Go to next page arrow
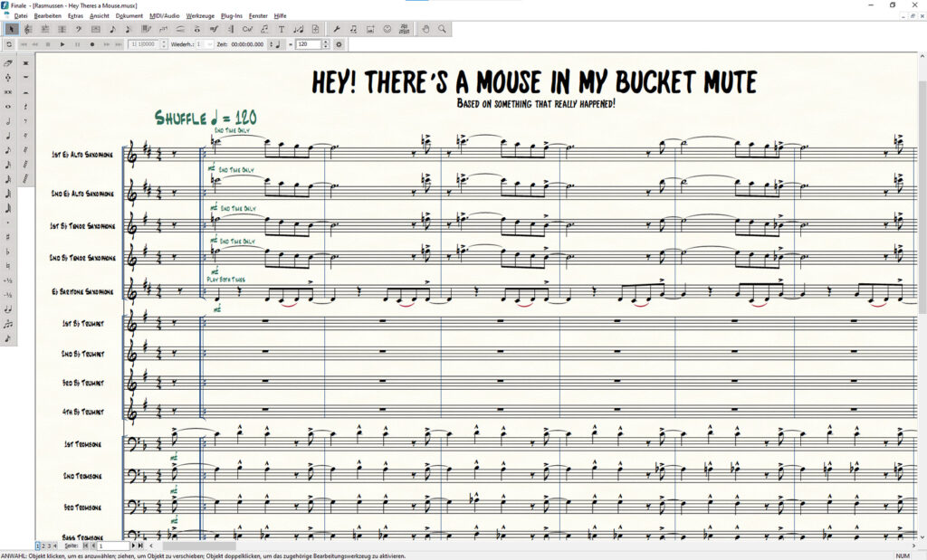927x560 pixels. click(134, 546)
